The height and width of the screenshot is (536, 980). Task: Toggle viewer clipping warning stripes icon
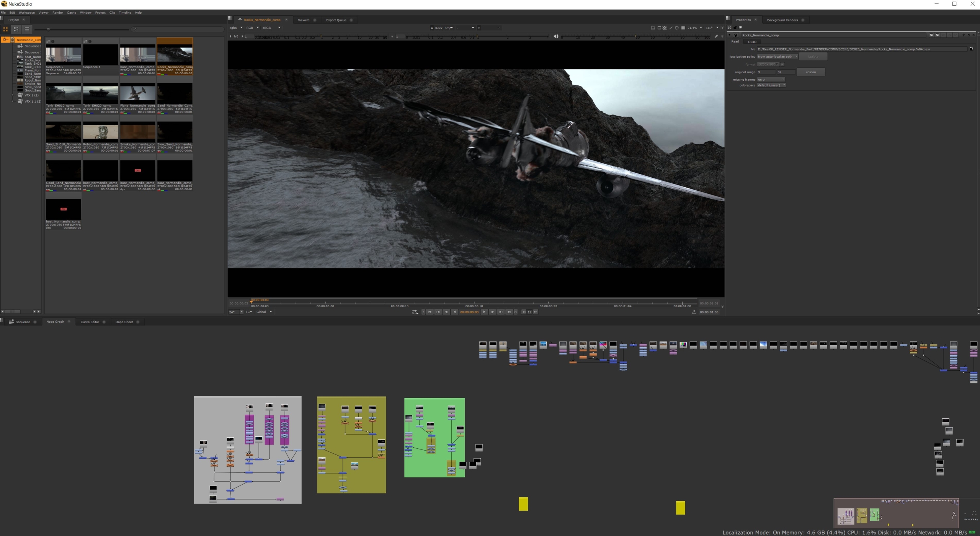coord(665,28)
